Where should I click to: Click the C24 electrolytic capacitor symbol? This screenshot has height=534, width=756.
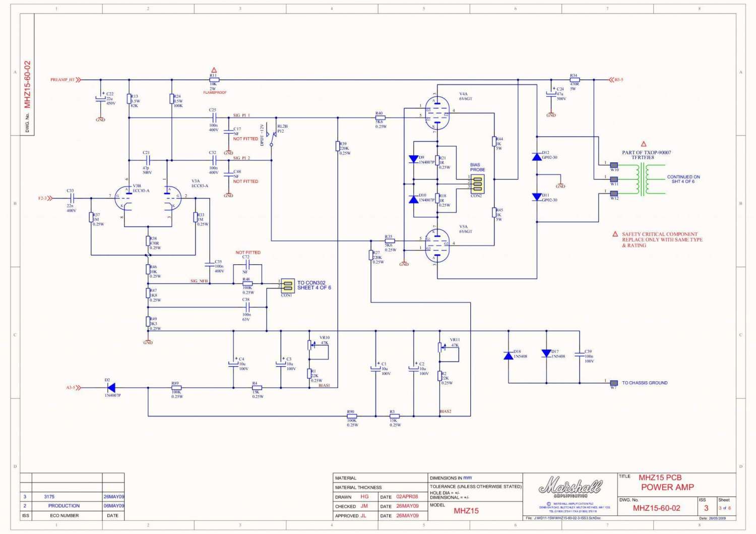point(551,94)
